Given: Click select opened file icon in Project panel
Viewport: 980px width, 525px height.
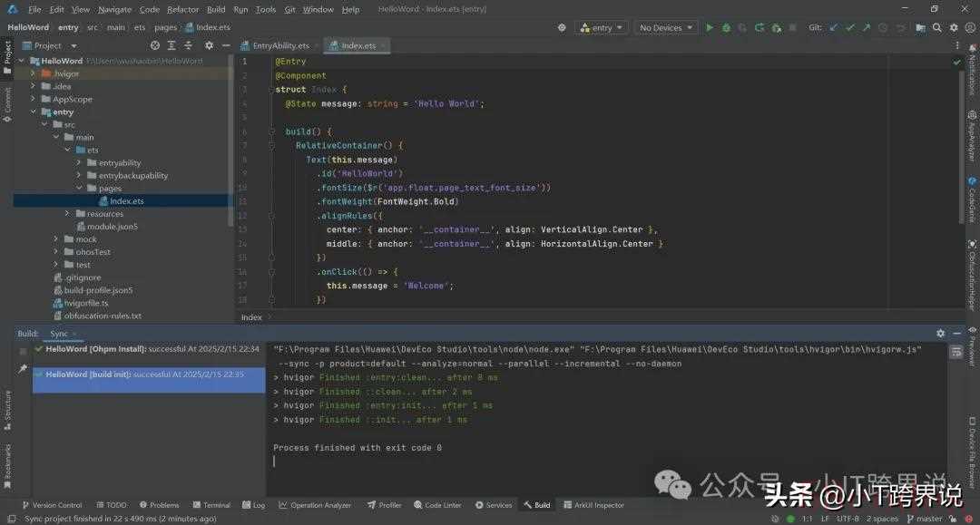Looking at the screenshot, I should pyautogui.click(x=155, y=45).
